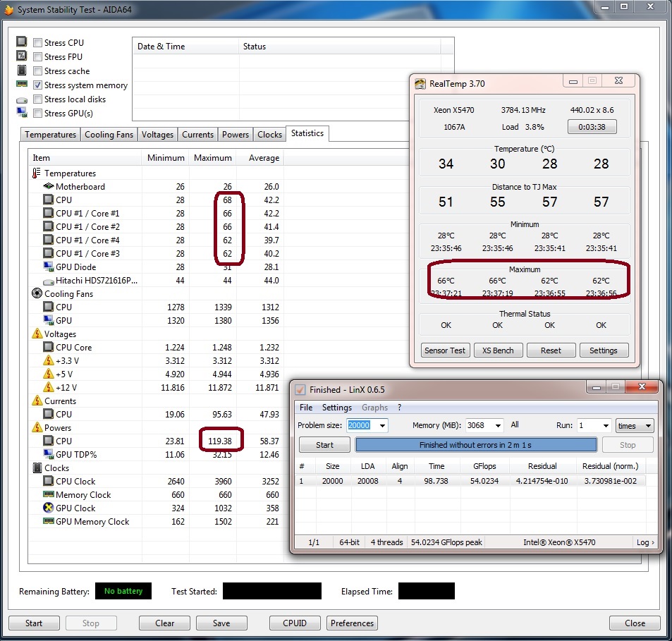Viewport: 672px width, 641px height.
Task: Launch XS Bench in RealTemp
Action: (x=498, y=350)
